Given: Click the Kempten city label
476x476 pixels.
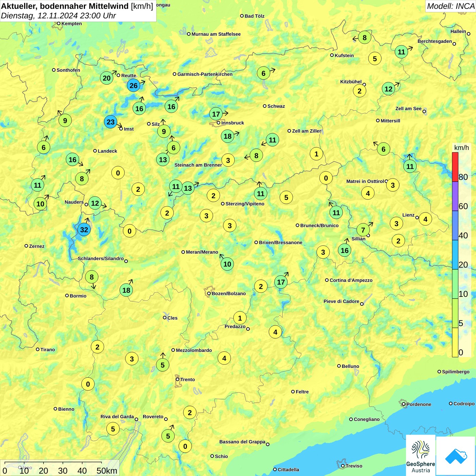Looking at the screenshot, I should pos(71,23).
